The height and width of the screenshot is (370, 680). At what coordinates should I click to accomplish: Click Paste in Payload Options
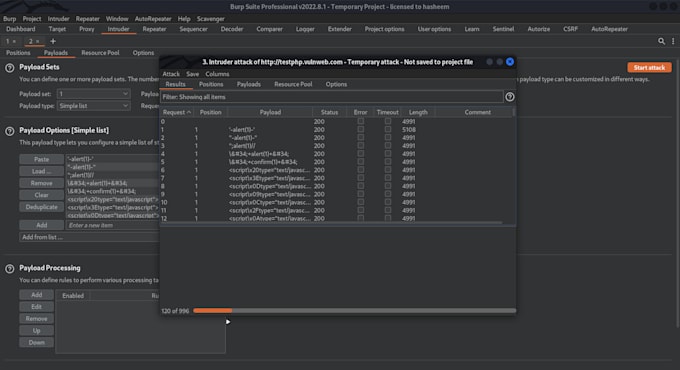point(41,159)
